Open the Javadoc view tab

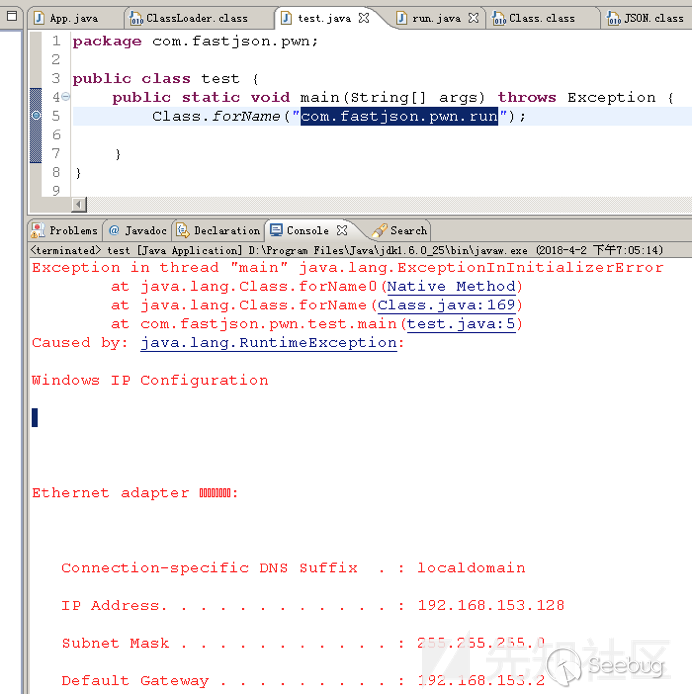point(138,230)
